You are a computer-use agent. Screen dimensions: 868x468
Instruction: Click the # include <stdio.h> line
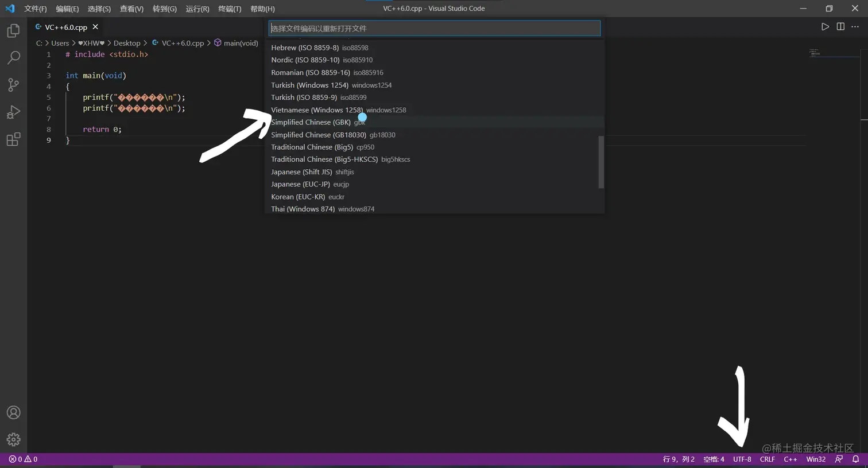107,54
